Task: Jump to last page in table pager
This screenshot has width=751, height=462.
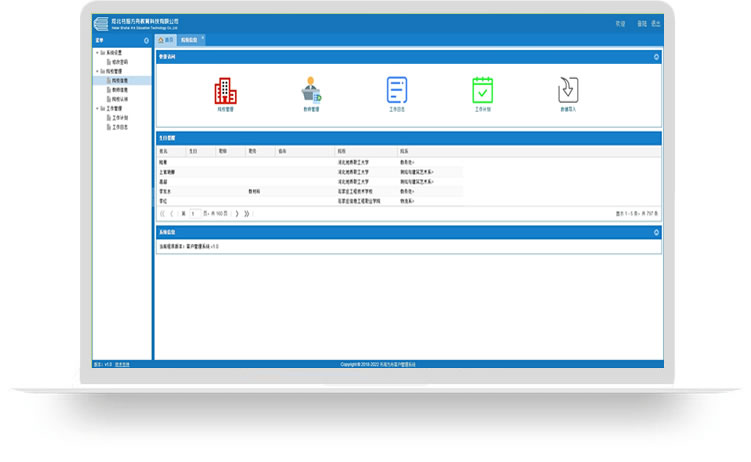Action: (247, 213)
